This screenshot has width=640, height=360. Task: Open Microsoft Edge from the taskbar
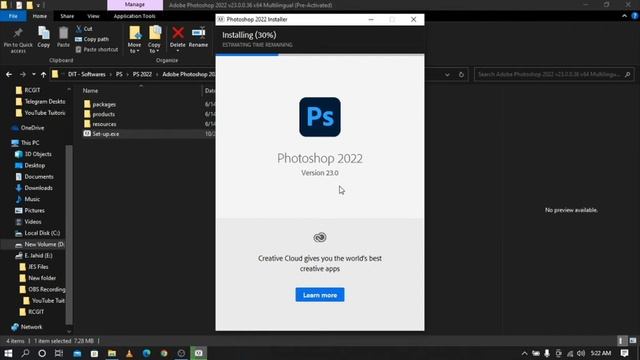click(147, 353)
